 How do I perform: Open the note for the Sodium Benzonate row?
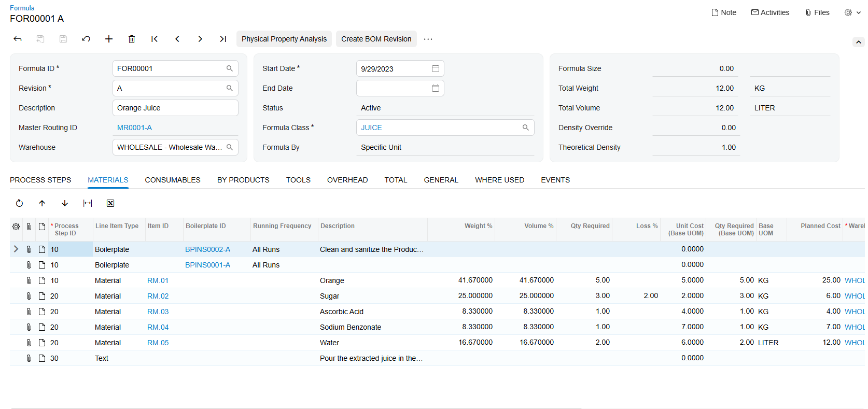tap(42, 327)
